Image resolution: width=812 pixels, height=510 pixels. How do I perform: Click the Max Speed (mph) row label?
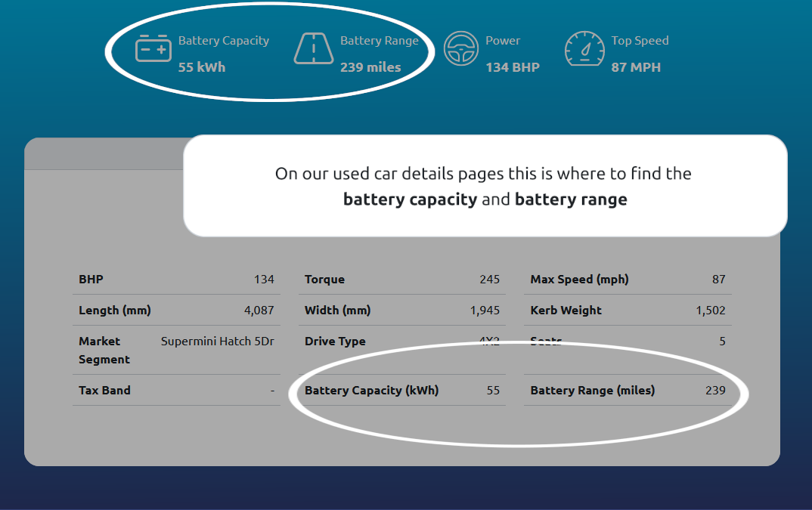pyautogui.click(x=579, y=280)
